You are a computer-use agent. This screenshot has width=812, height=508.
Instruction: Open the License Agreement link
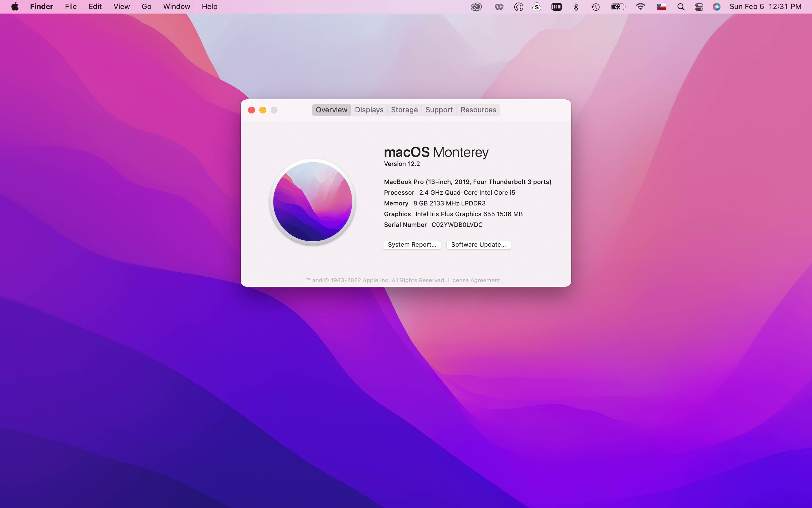(474, 280)
